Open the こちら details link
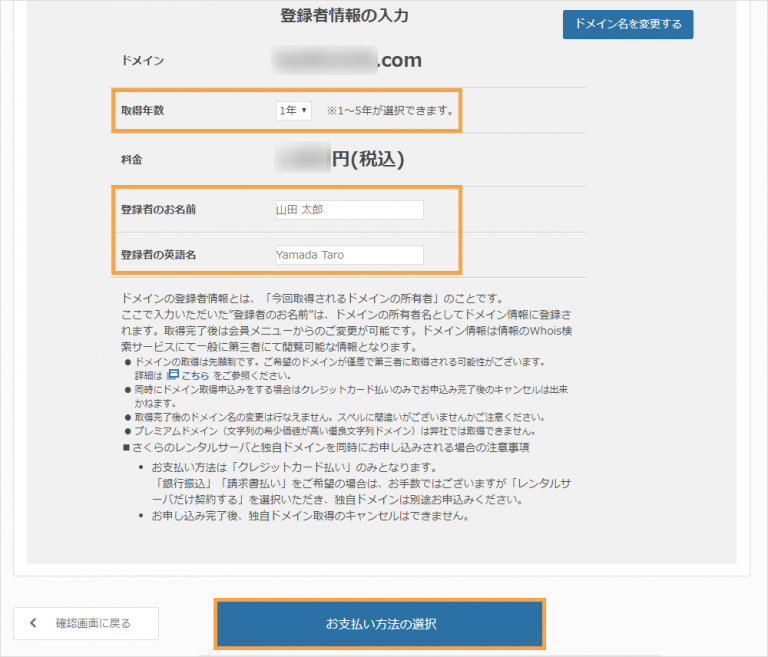 pos(195,374)
